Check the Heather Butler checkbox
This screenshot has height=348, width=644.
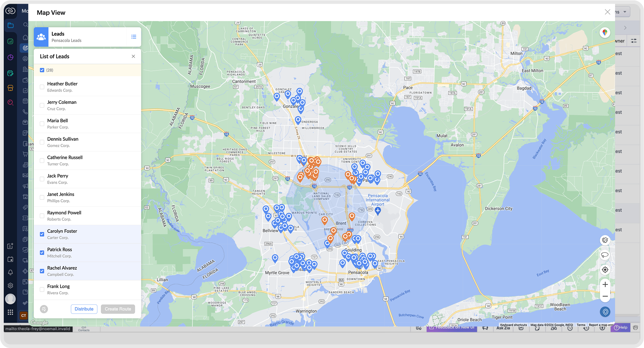coord(42,87)
